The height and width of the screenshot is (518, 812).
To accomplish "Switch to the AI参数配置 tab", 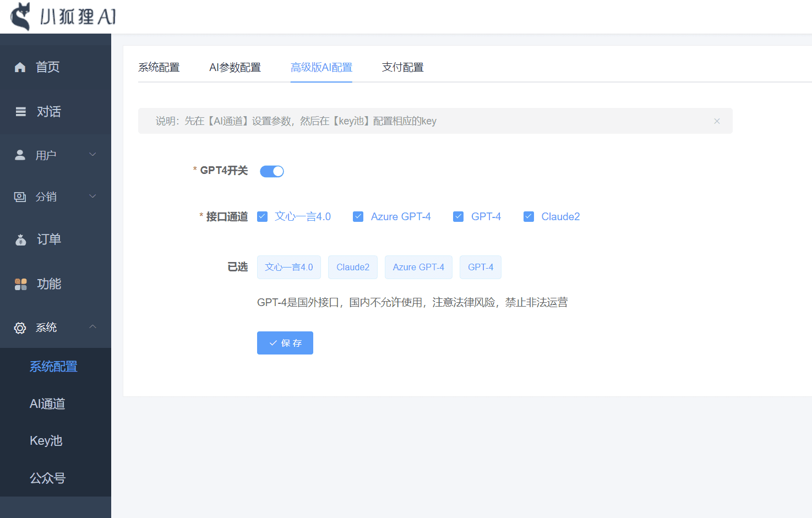I will click(235, 67).
